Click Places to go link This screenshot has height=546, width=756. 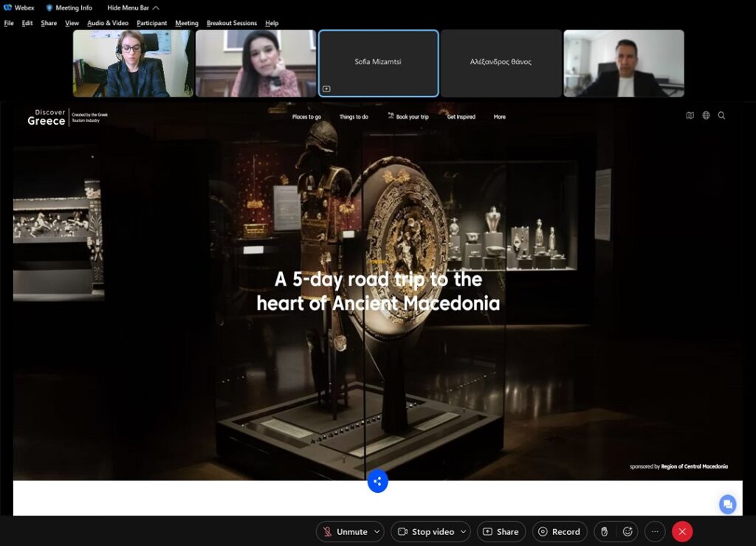pos(306,117)
